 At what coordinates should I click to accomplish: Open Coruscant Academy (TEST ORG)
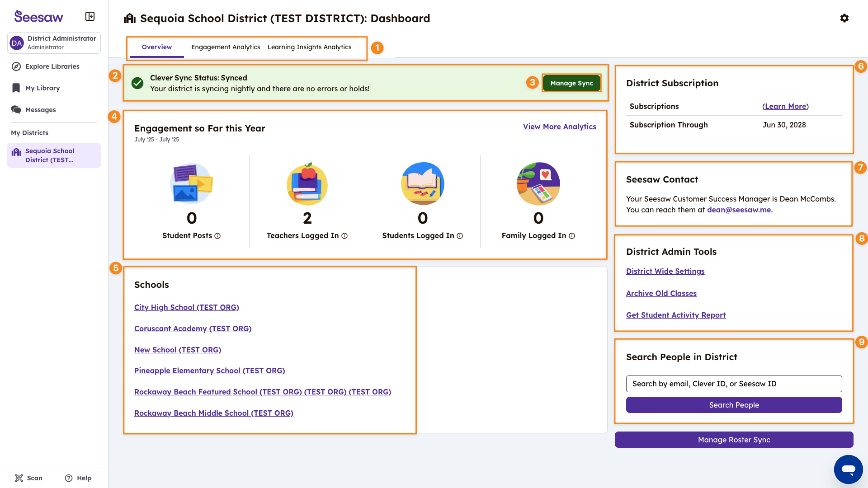[193, 328]
